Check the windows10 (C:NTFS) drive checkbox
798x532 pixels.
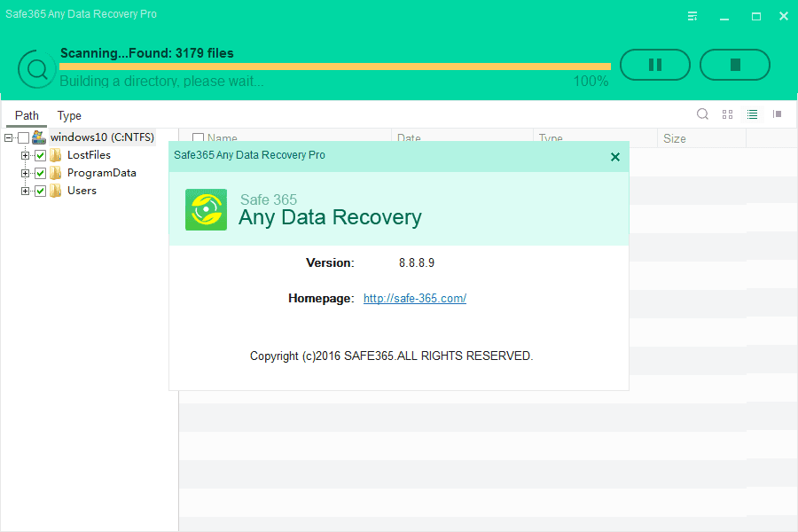coord(23,137)
